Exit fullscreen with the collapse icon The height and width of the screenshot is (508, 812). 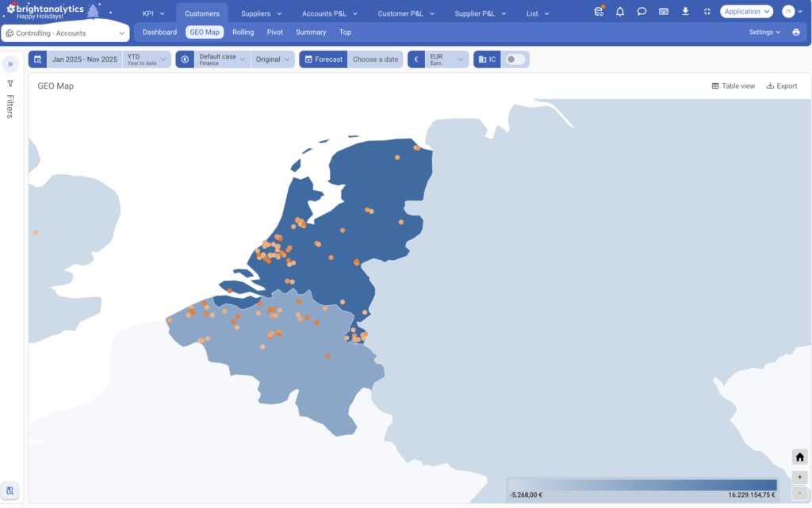[x=707, y=12]
